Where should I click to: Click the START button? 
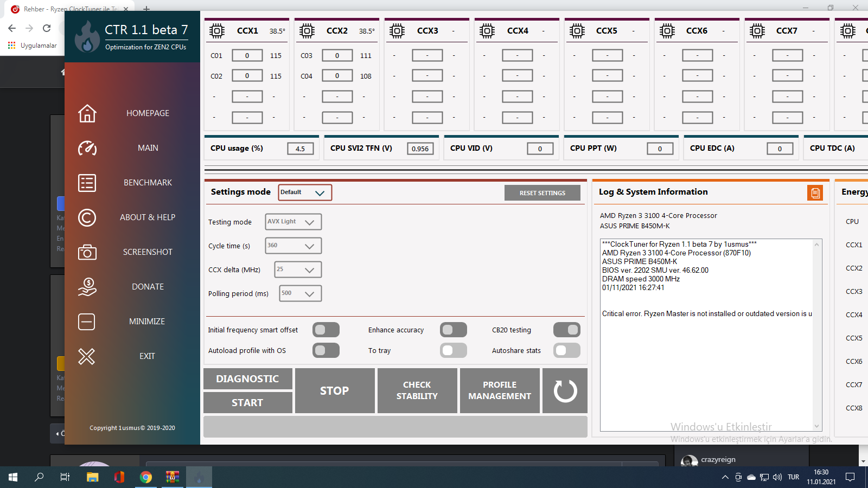(x=248, y=402)
